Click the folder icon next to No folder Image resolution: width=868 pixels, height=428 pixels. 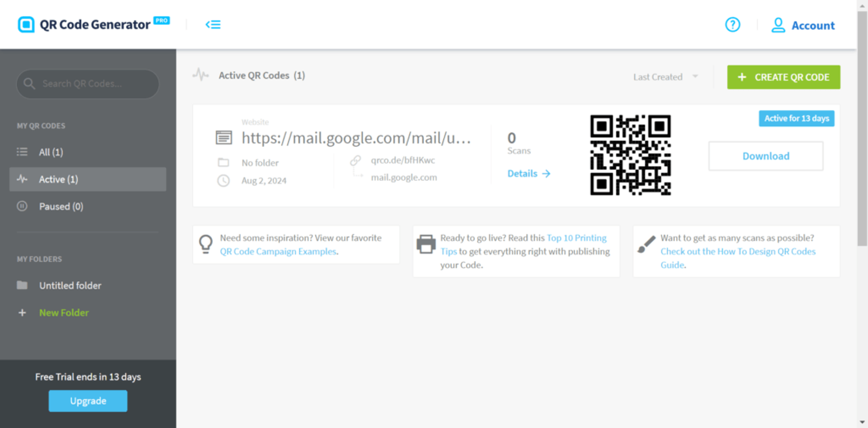pyautogui.click(x=223, y=163)
